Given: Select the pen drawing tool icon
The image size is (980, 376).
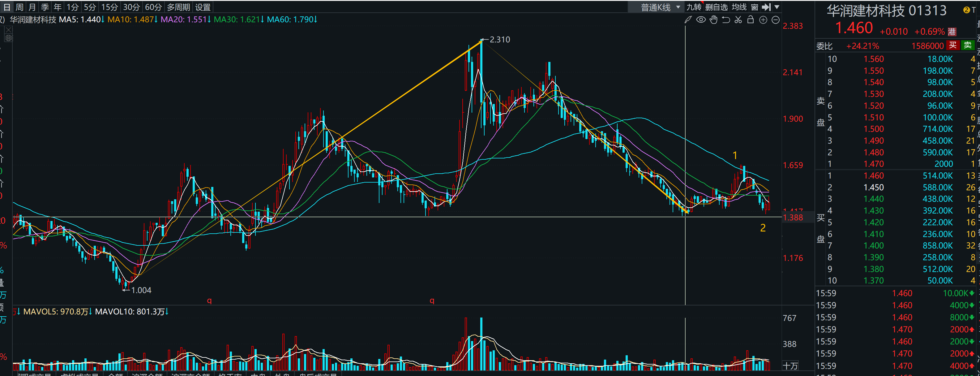Looking at the screenshot, I should pos(688,20).
